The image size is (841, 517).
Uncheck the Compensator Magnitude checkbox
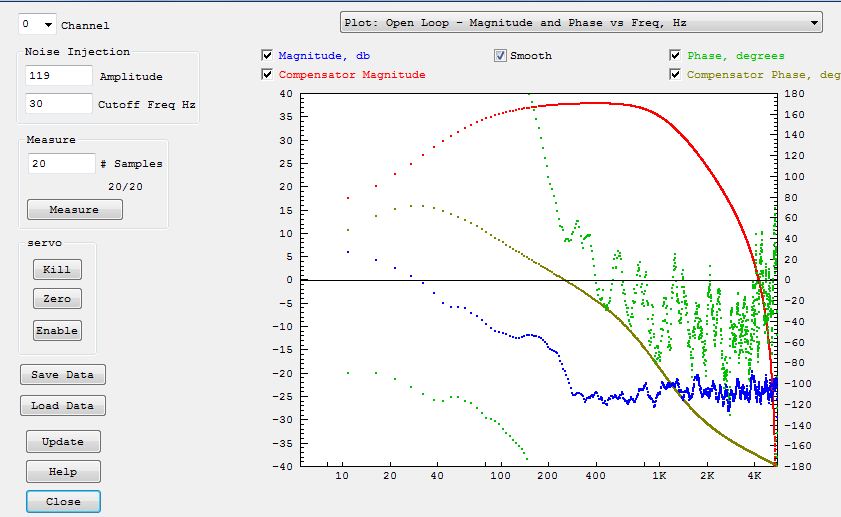[x=267, y=74]
